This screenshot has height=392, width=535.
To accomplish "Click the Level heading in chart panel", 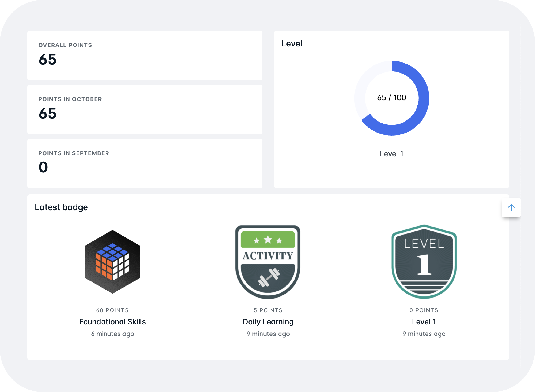I will (x=292, y=44).
